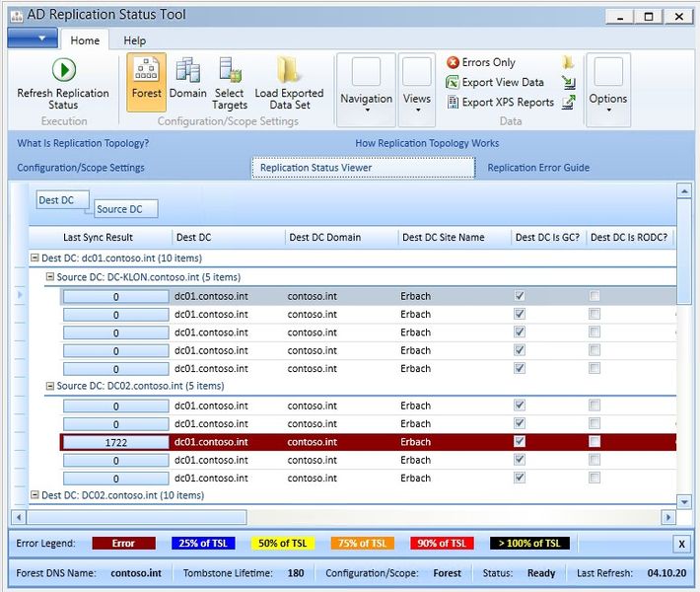Open the Select Targets tool
Image resolution: width=700 pixels, height=592 pixels.
tap(230, 70)
